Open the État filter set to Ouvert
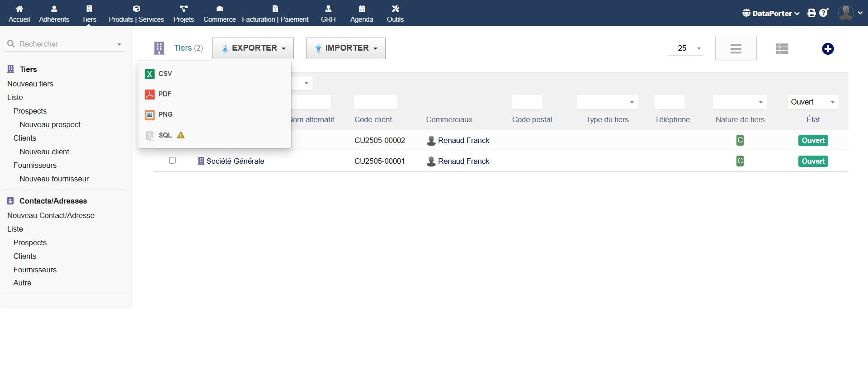The image size is (868, 370). [812, 102]
